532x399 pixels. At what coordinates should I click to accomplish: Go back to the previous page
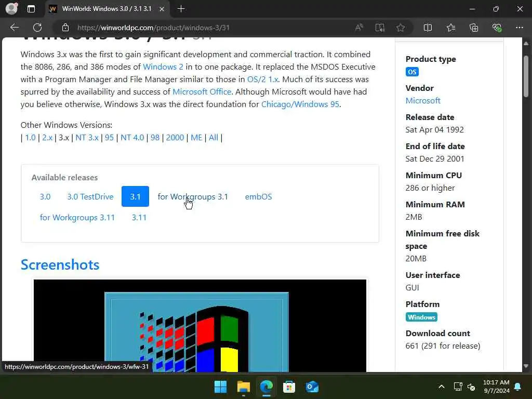(14, 28)
